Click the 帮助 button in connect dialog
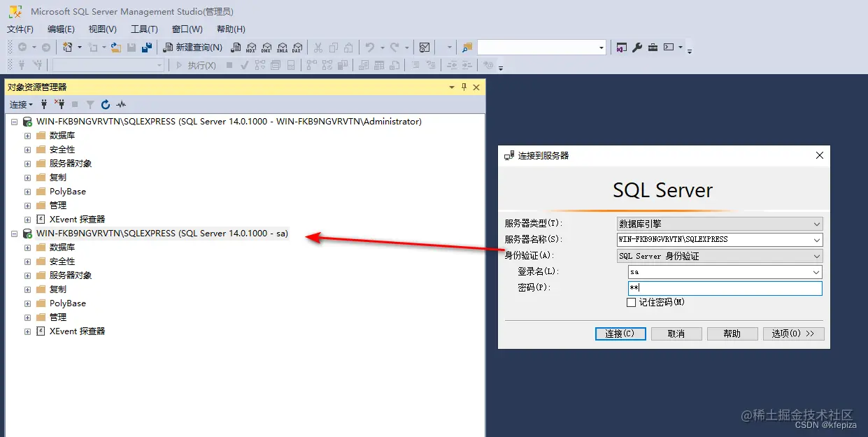The height and width of the screenshot is (437, 868). pos(732,334)
